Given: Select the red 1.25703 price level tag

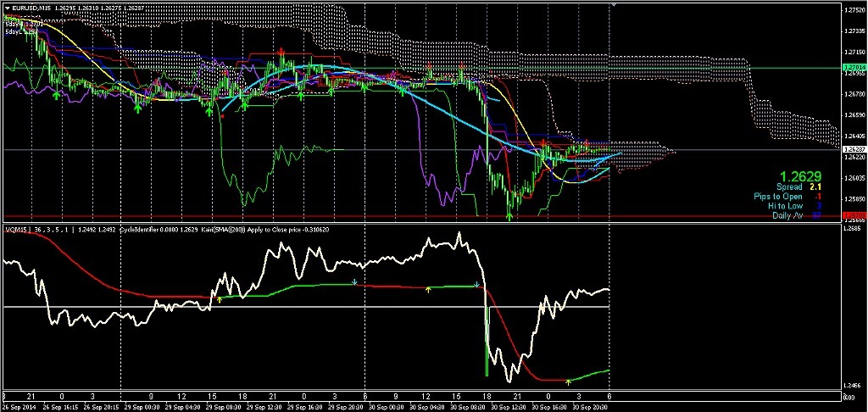Looking at the screenshot, I should click(854, 214).
